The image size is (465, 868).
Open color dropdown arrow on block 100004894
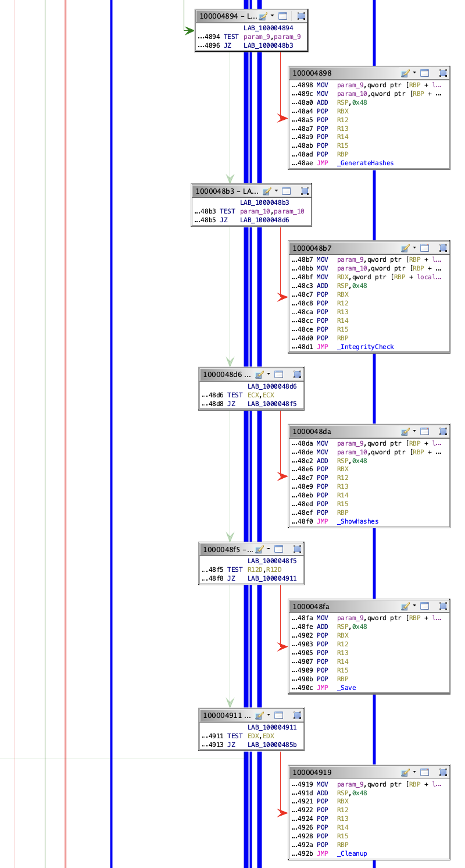[272, 16]
